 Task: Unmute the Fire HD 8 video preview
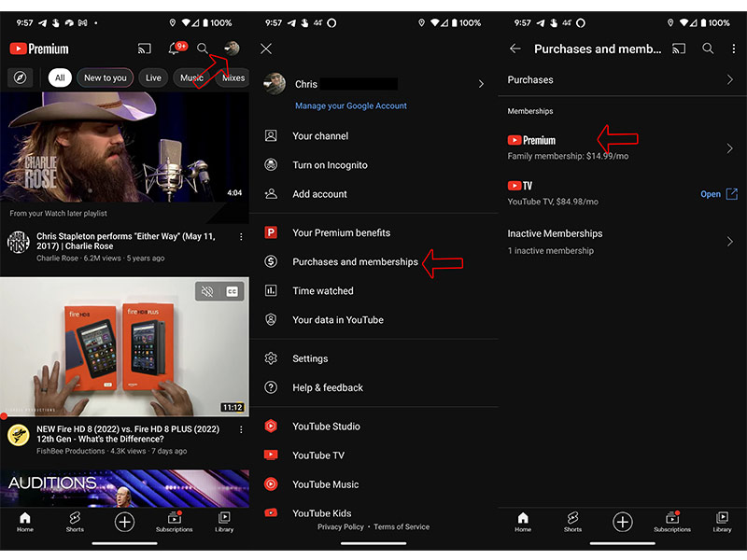point(207,291)
